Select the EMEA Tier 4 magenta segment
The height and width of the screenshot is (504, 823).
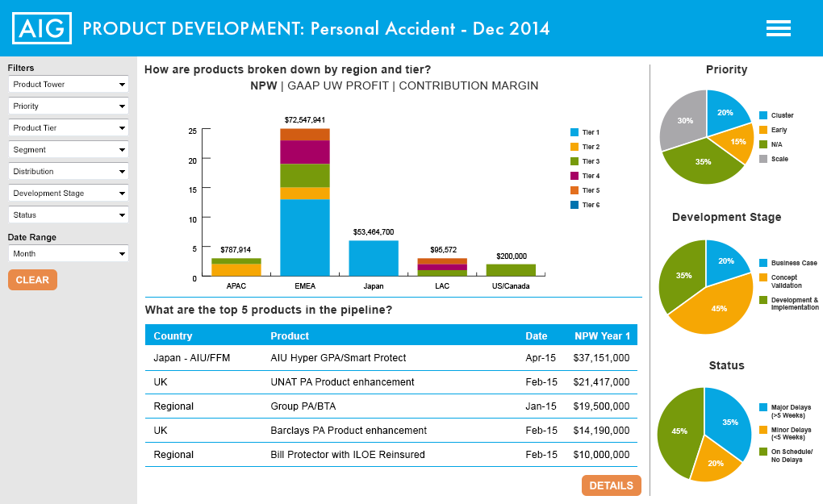point(305,152)
